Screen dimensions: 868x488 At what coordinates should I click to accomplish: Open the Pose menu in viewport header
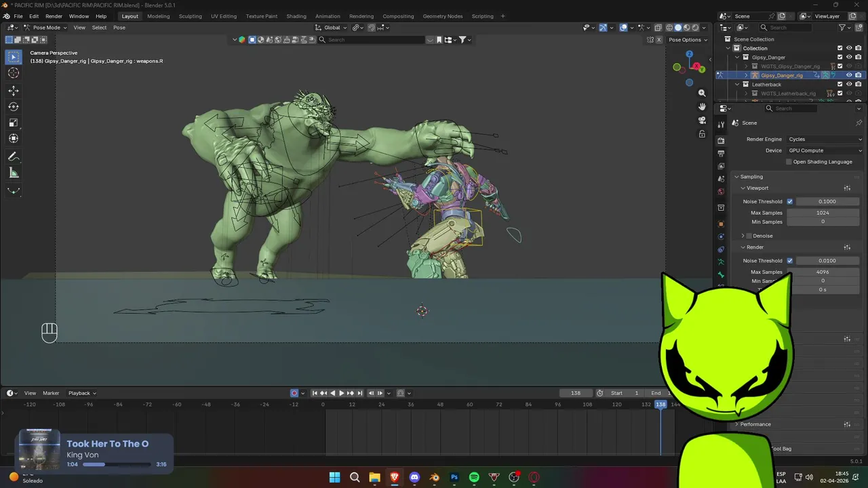(x=119, y=28)
